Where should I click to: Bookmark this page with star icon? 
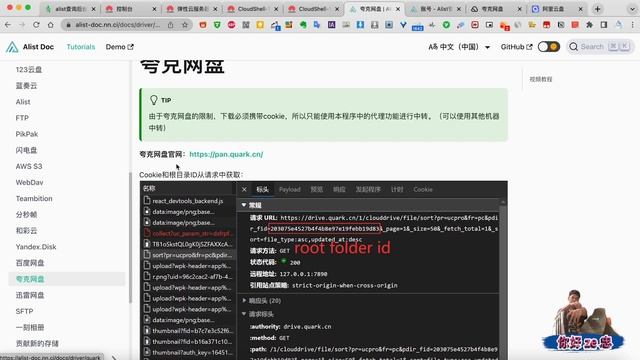tap(185, 25)
